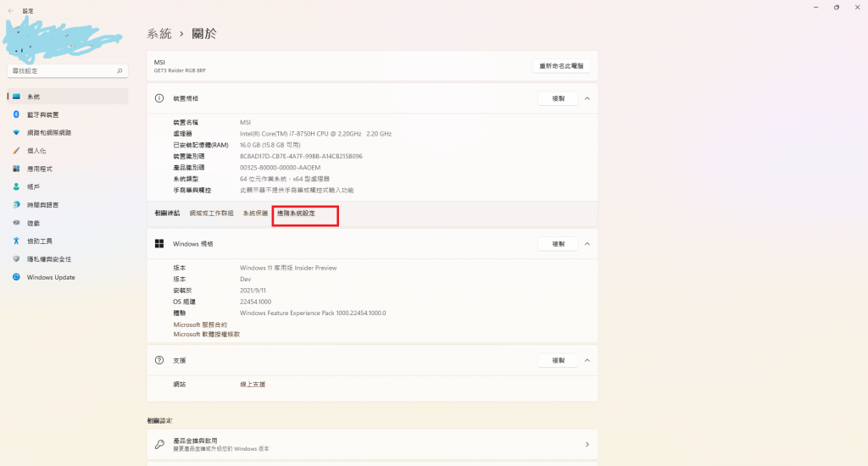
Task: Click the magnifier icon in 尋找設定 box
Action: 120,71
